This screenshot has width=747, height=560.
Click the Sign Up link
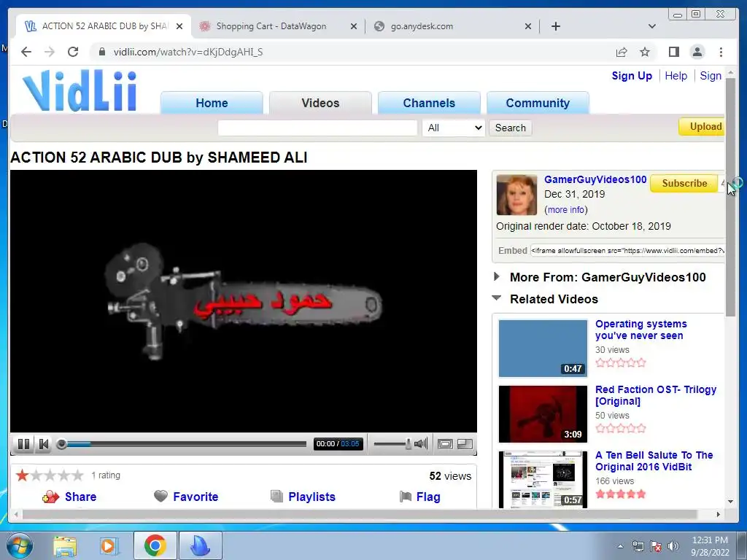coord(632,76)
